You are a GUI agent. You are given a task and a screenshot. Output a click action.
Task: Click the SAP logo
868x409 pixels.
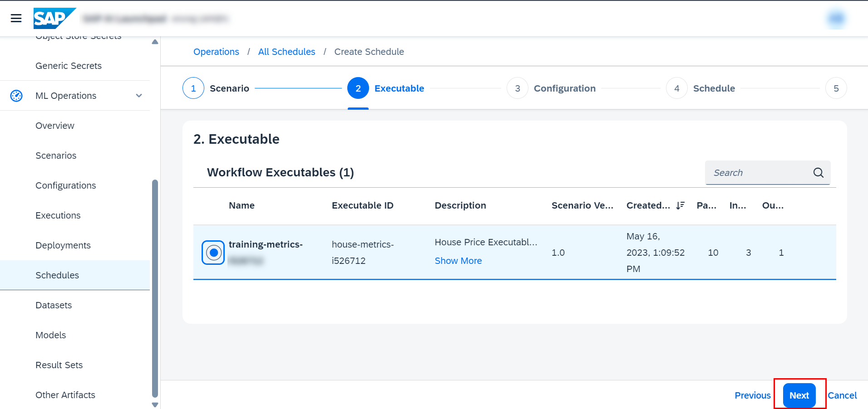click(54, 19)
